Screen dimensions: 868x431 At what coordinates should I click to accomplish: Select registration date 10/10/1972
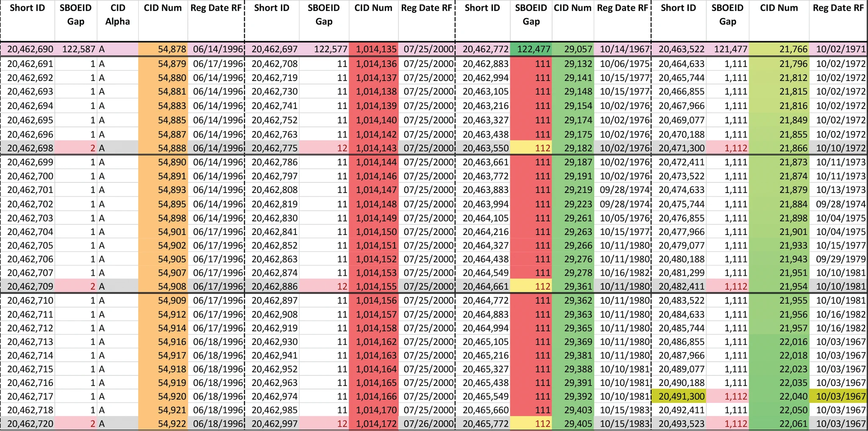click(838, 148)
